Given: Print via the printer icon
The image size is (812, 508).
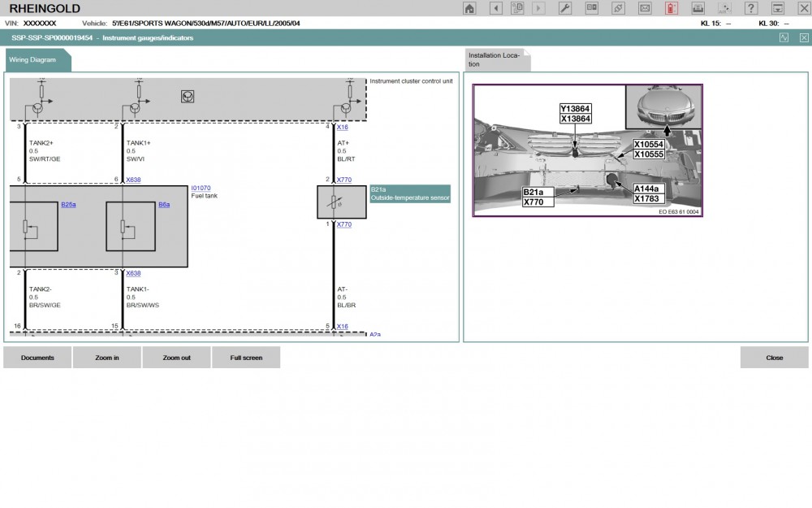Looking at the screenshot, I should pyautogui.click(x=698, y=8).
